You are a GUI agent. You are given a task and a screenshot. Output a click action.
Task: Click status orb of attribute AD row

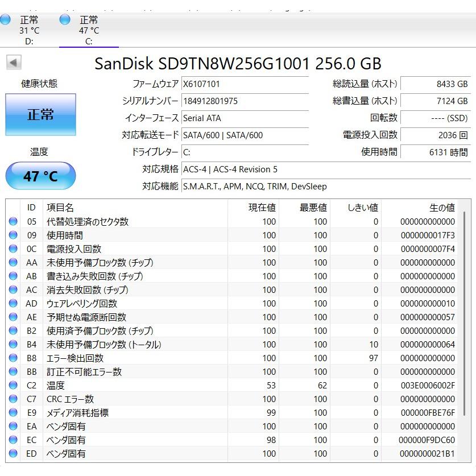pyautogui.click(x=13, y=303)
